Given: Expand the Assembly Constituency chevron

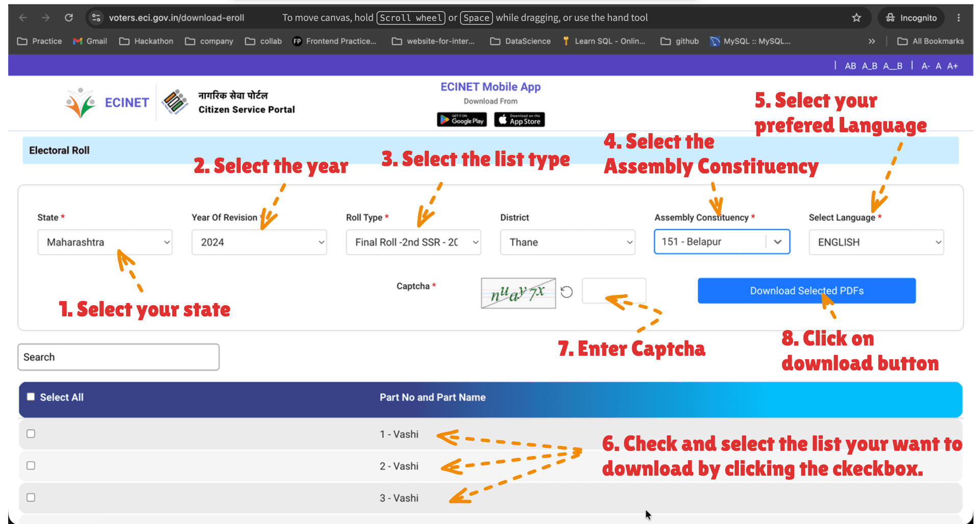Looking at the screenshot, I should [x=777, y=242].
